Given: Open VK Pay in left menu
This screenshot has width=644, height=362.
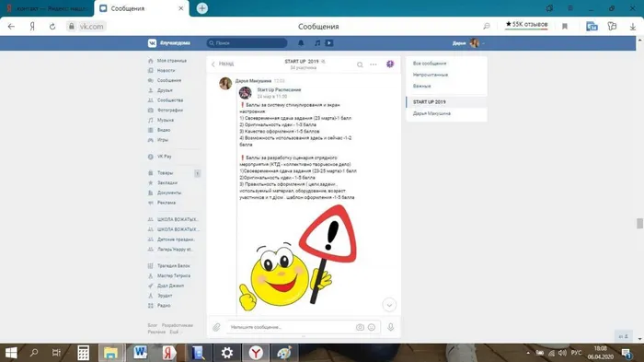Looking at the screenshot, I should point(165,157).
